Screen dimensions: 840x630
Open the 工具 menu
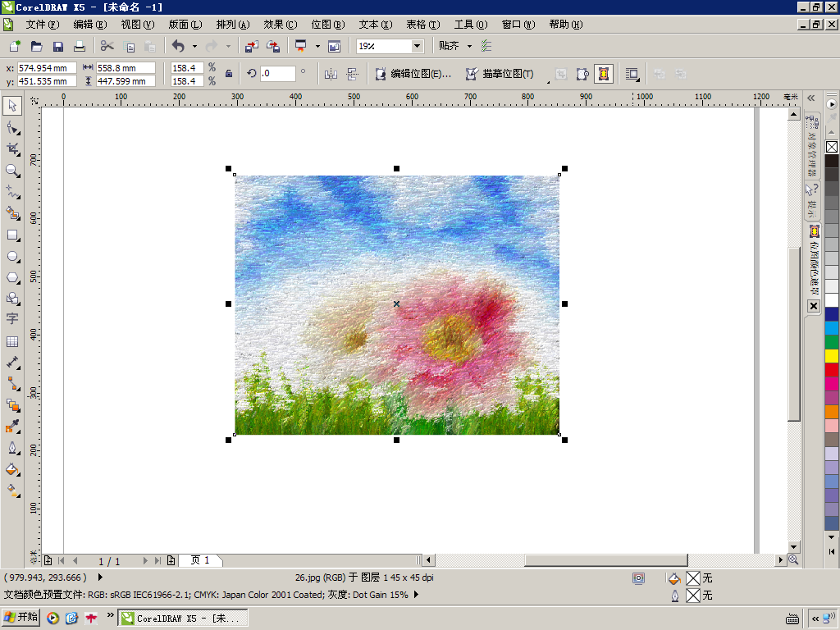470,25
